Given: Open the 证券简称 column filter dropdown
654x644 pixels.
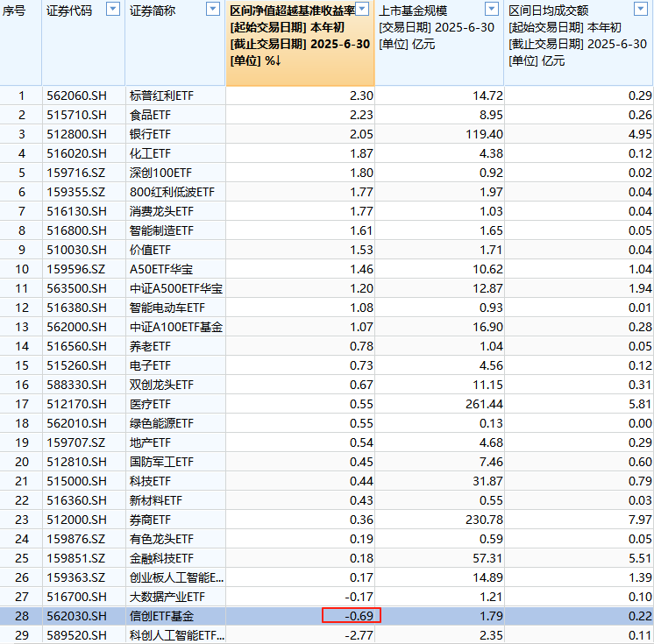Looking at the screenshot, I should (213, 10).
